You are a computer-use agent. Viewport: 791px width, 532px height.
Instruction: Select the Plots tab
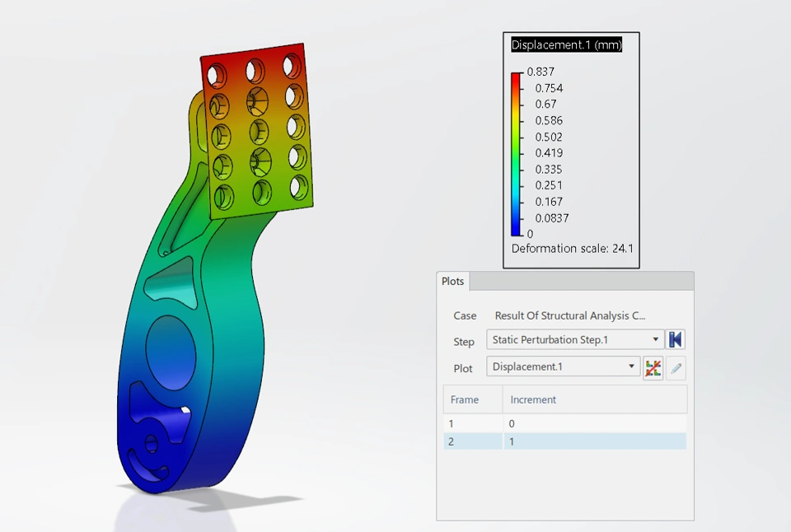coord(452,282)
